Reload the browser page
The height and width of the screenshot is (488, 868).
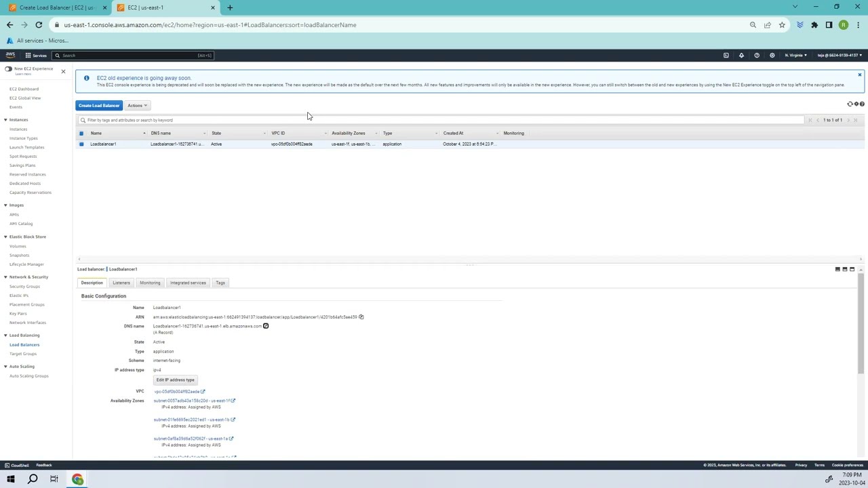39,25
